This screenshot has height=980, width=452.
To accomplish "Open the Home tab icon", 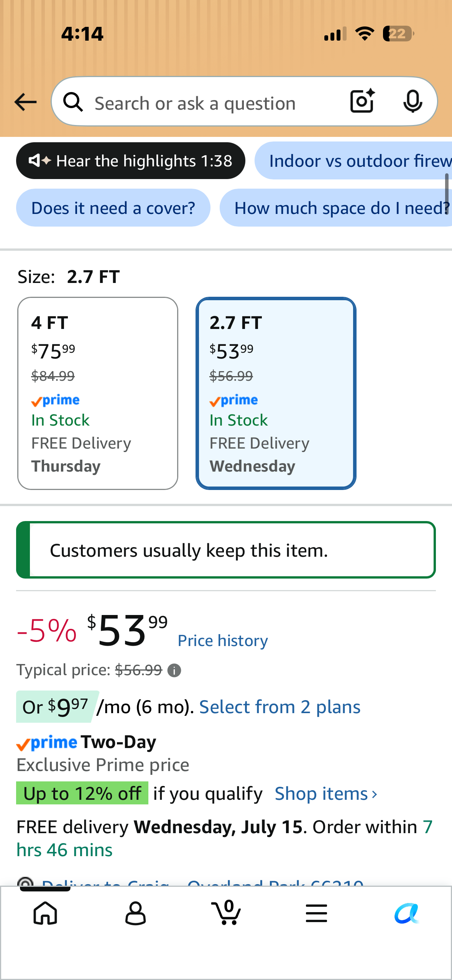I will (45, 913).
